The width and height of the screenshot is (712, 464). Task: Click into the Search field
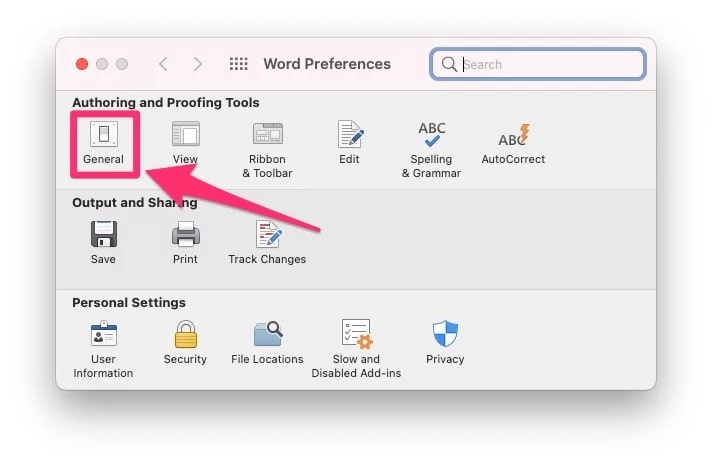click(538, 64)
